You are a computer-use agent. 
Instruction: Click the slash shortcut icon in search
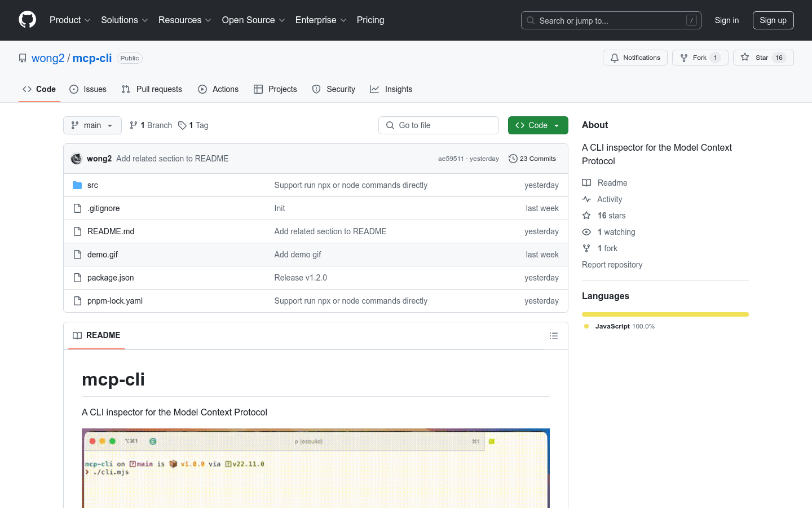click(x=691, y=20)
